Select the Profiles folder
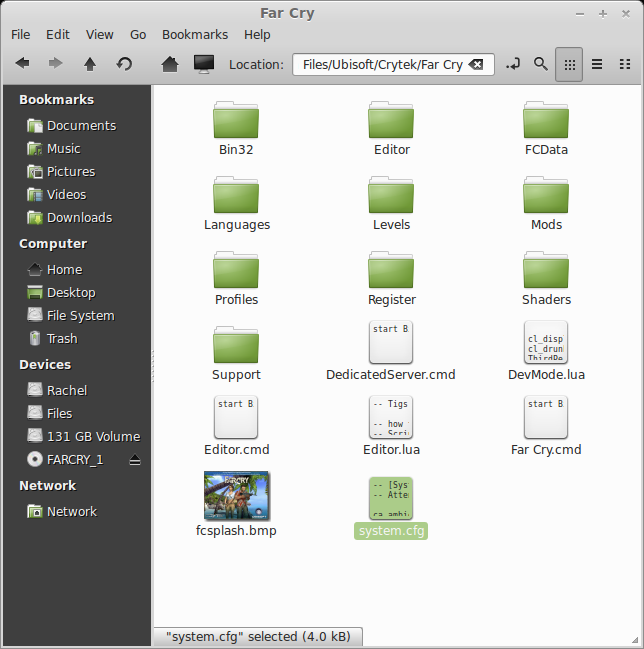 tap(236, 278)
